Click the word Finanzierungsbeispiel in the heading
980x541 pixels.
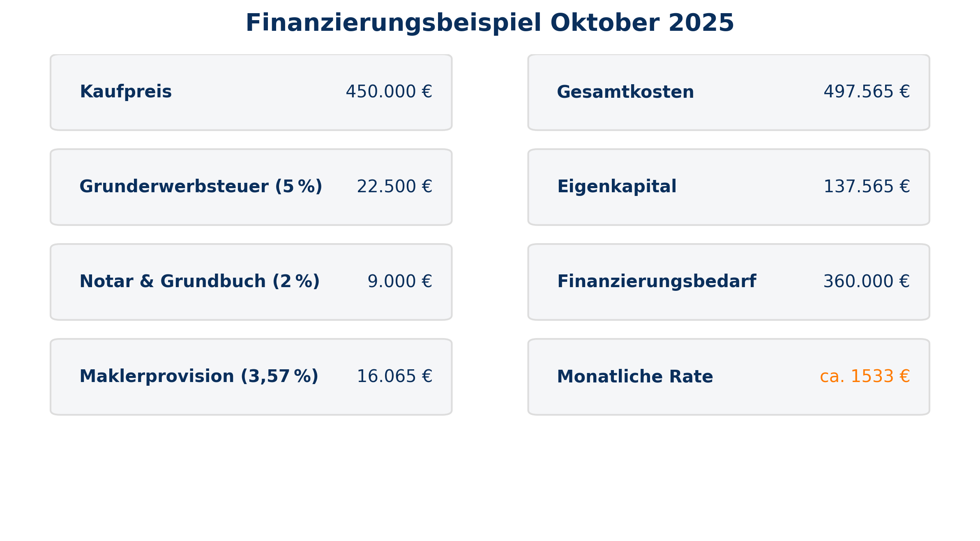(393, 23)
